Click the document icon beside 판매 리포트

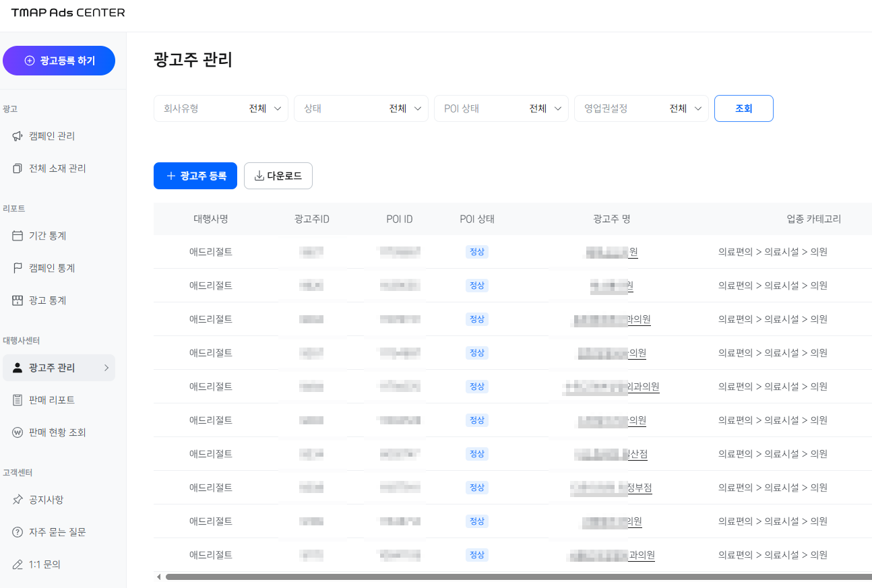[18, 400]
